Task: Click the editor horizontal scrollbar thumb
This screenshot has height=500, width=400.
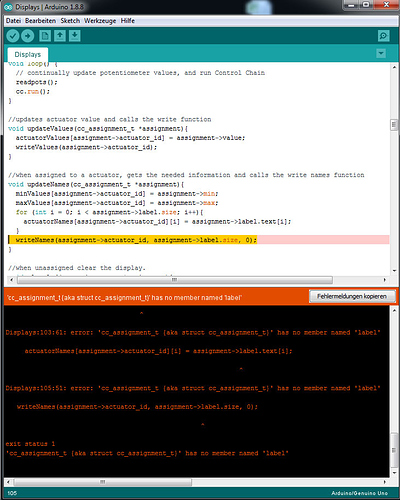Action: (175, 280)
